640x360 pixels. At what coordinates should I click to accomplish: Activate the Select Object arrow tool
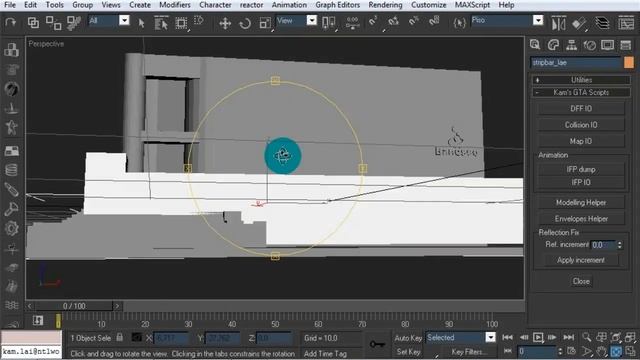tap(141, 23)
